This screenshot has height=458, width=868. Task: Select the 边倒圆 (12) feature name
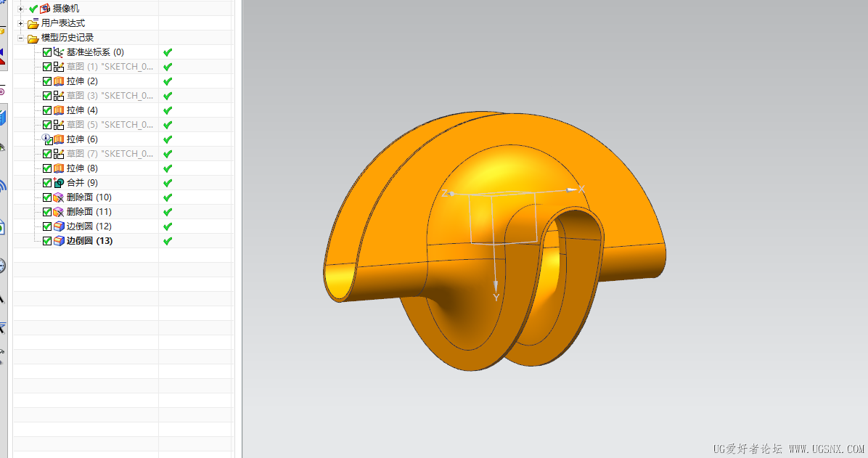(x=89, y=226)
